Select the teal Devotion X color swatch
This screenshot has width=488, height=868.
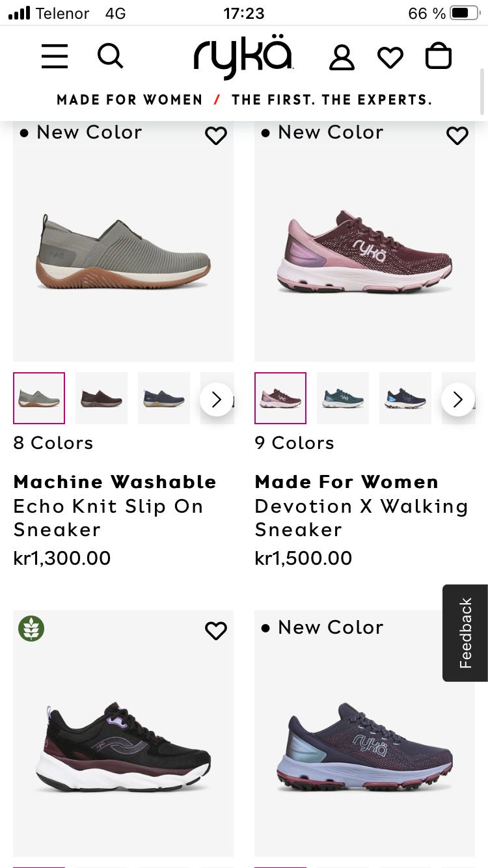point(343,398)
